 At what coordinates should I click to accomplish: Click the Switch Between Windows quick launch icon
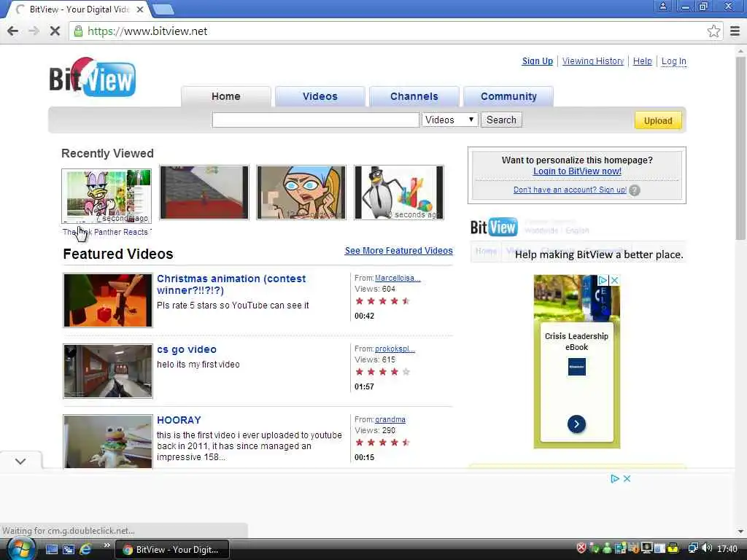(x=69, y=550)
